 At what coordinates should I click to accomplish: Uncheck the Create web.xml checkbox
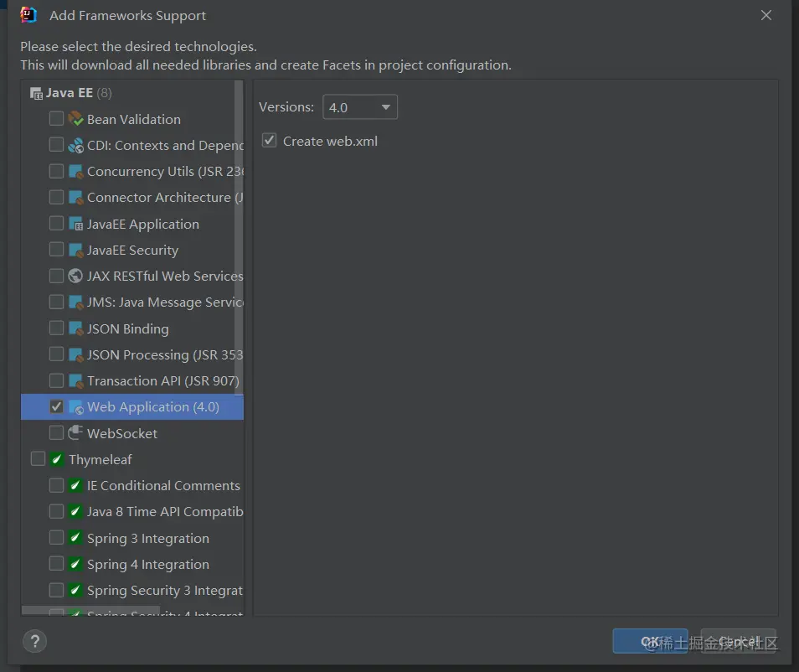pyautogui.click(x=269, y=140)
